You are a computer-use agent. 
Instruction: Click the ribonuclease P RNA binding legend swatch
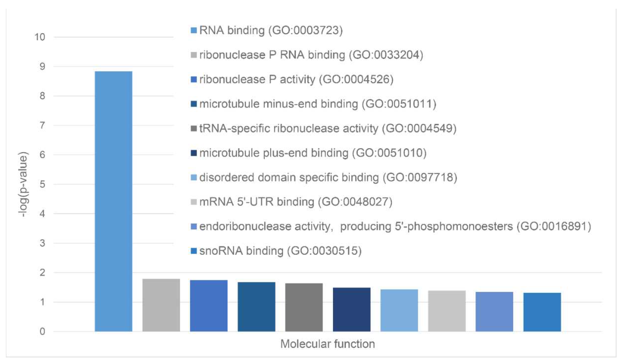coord(194,55)
